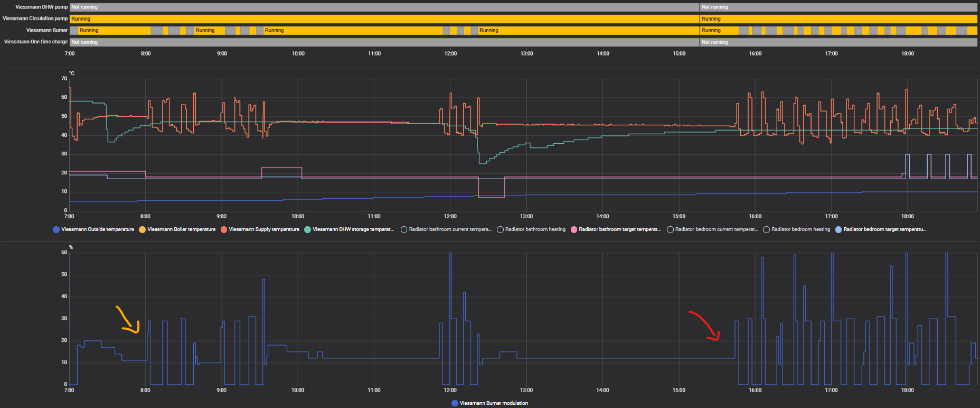Click 9:00 label on status timeline axis
Screen dimensions: 980x408
pos(222,53)
